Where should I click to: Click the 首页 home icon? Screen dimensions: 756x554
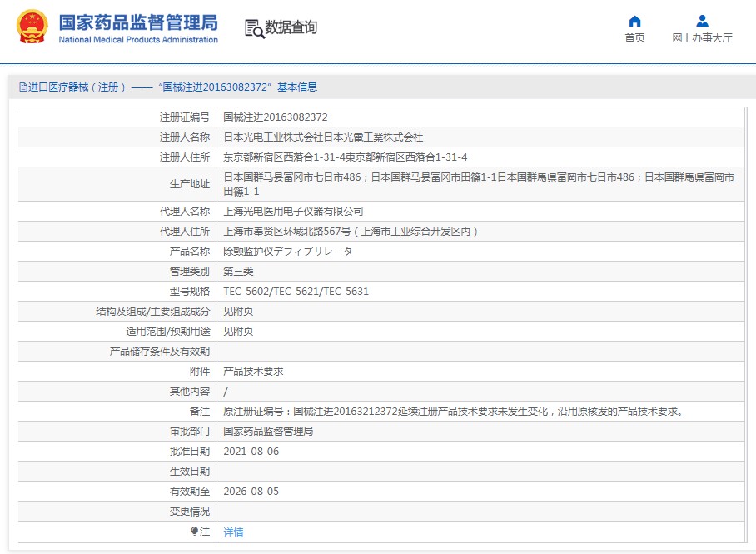[x=634, y=21]
